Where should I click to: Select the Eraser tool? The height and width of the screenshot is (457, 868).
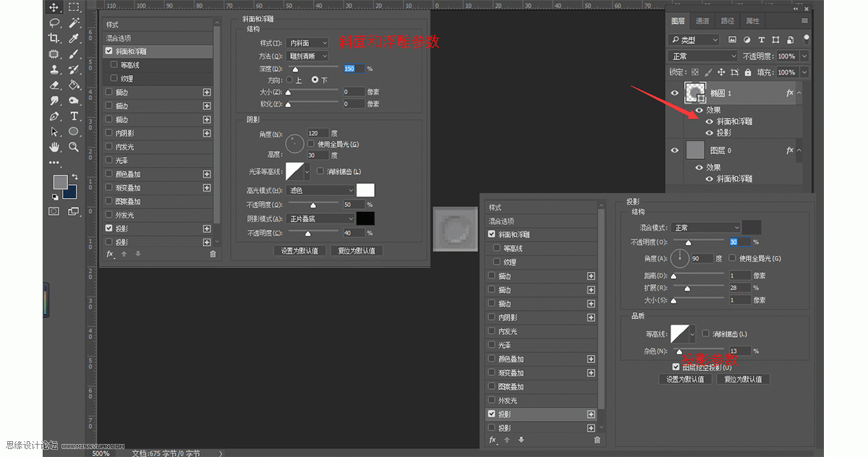54,85
